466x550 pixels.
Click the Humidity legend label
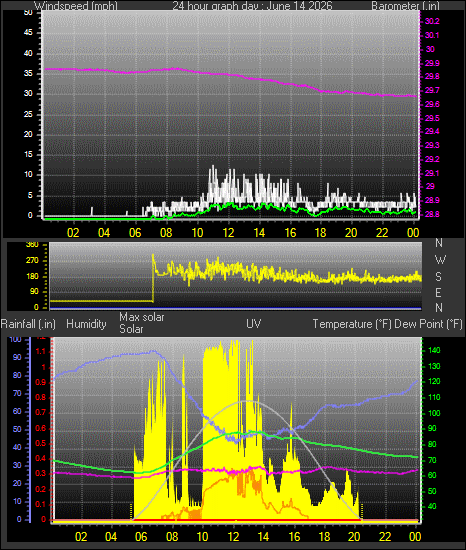click(86, 324)
